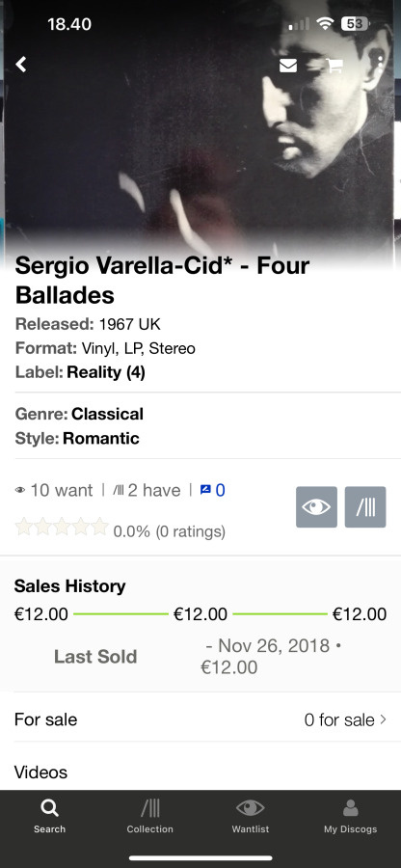Toggle wantlist with the eye button

click(316, 507)
